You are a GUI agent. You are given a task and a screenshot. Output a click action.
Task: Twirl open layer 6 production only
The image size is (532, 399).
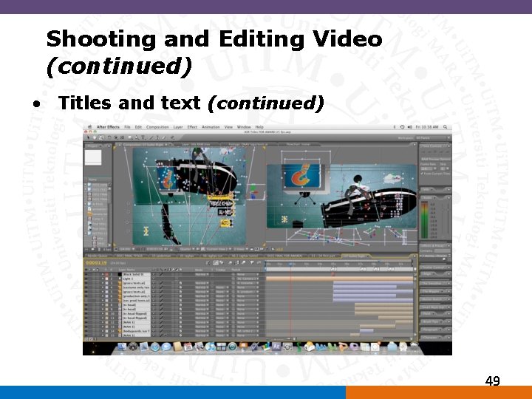103,296
